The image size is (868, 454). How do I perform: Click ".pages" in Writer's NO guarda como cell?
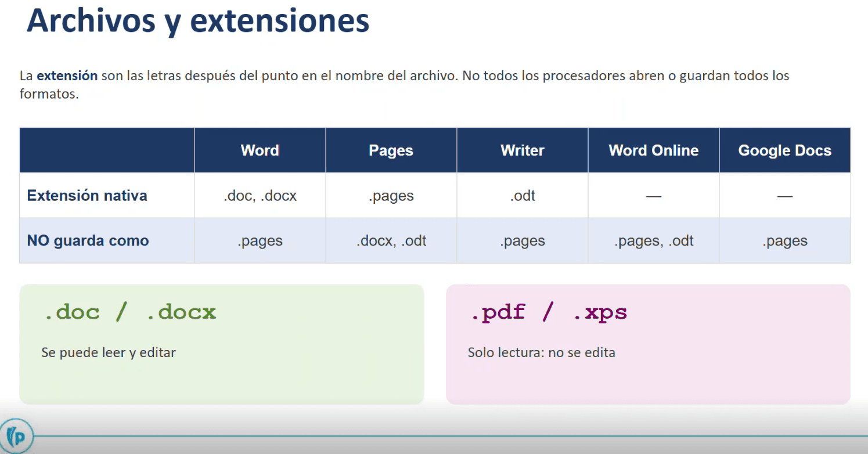click(523, 241)
